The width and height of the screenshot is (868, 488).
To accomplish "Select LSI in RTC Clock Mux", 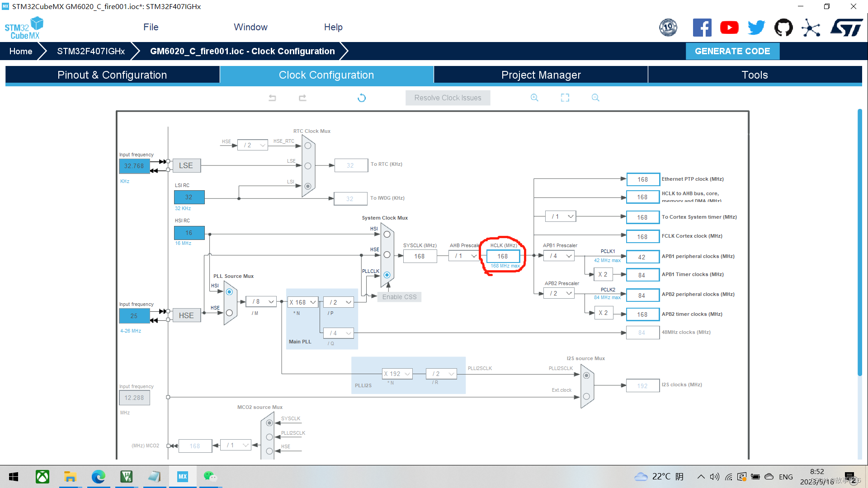I will point(308,186).
